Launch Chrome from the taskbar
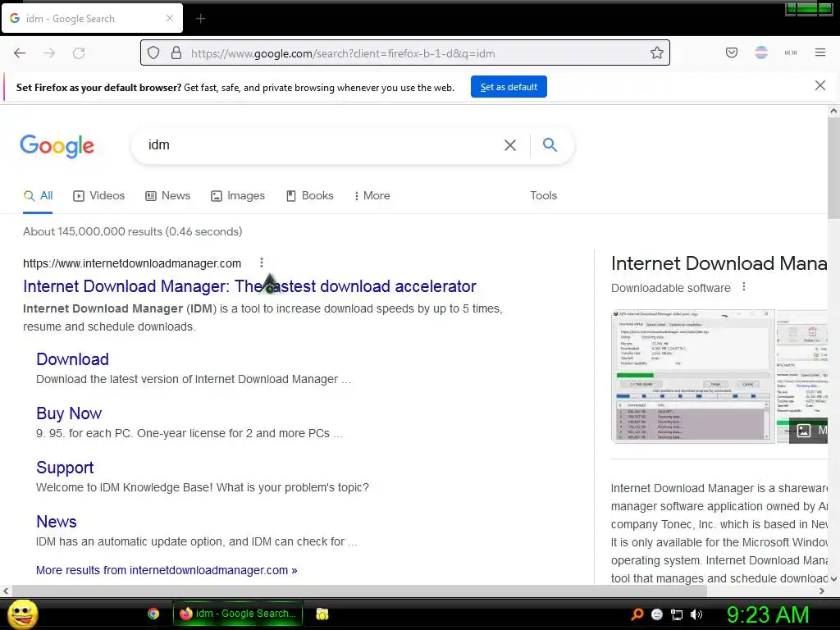 click(153, 614)
